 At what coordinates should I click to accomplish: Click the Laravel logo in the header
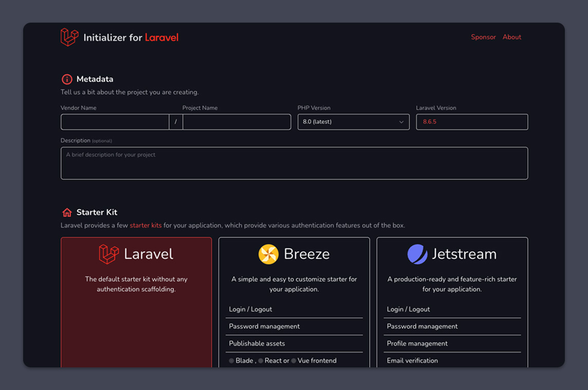coord(70,37)
